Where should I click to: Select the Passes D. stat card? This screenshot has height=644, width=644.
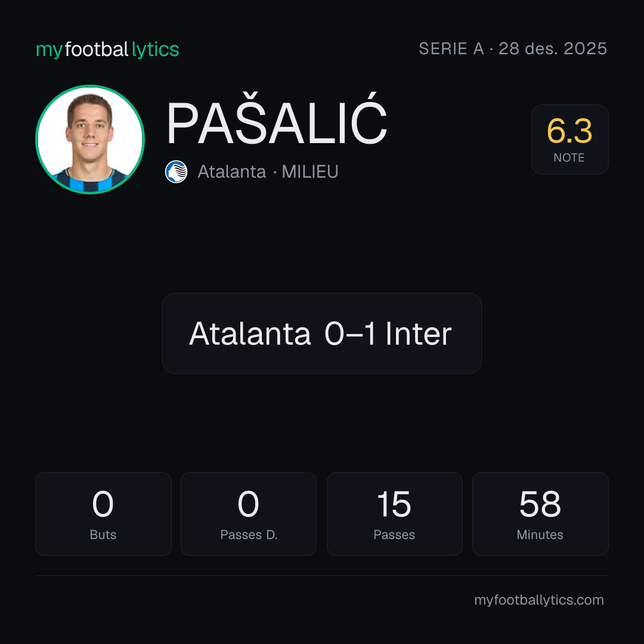point(249,514)
